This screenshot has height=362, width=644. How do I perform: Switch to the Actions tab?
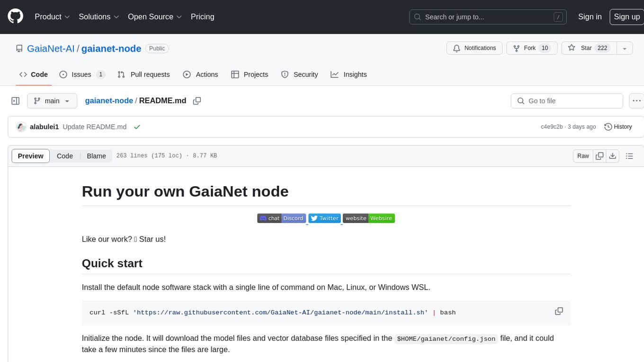tap(200, 74)
